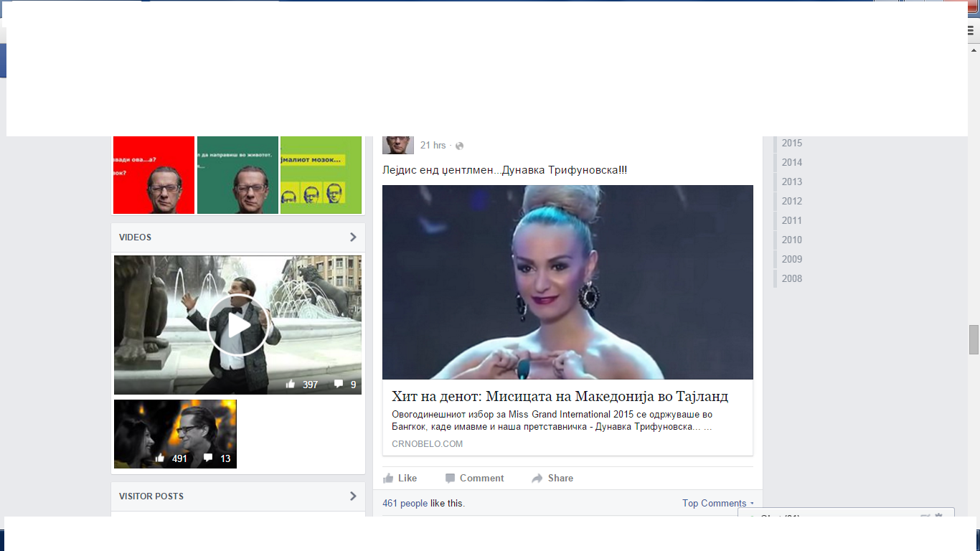Viewport: 980px width, 551px height.
Task: Click the CRNOBELO.COM source label
Action: [428, 444]
